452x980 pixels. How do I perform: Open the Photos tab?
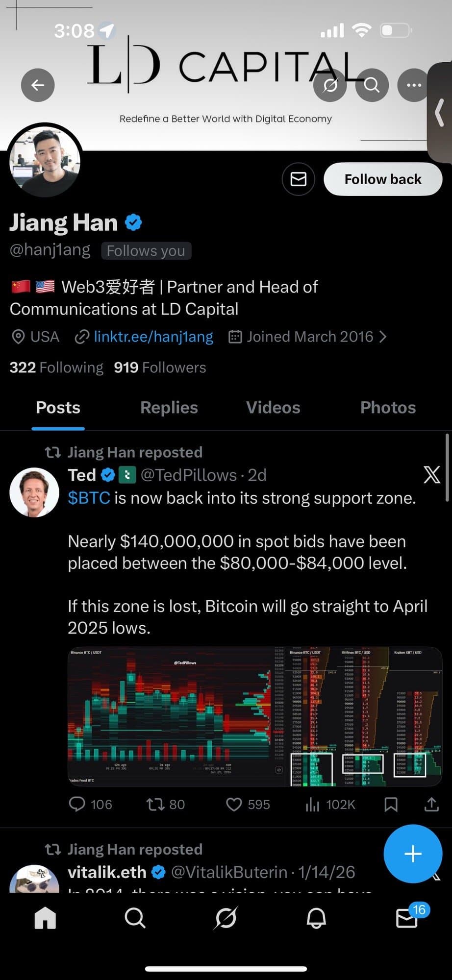387,407
